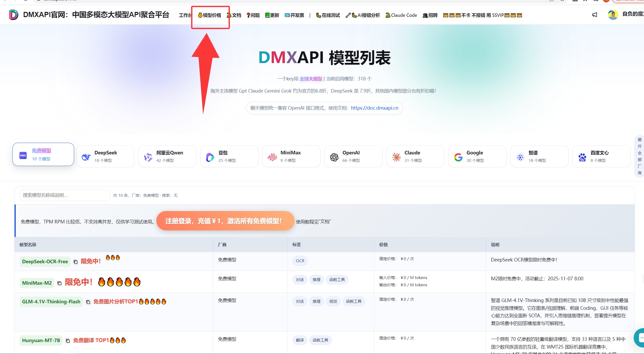Image resolution: width=644 pixels, height=354 pixels.
Task: Click the 注册登录 充值 orange button
Action: [x=225, y=221]
